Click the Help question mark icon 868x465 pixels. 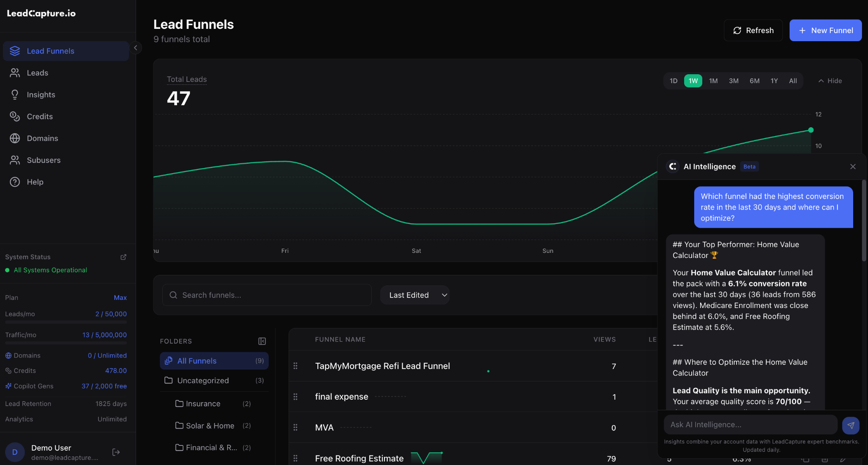pyautogui.click(x=15, y=182)
